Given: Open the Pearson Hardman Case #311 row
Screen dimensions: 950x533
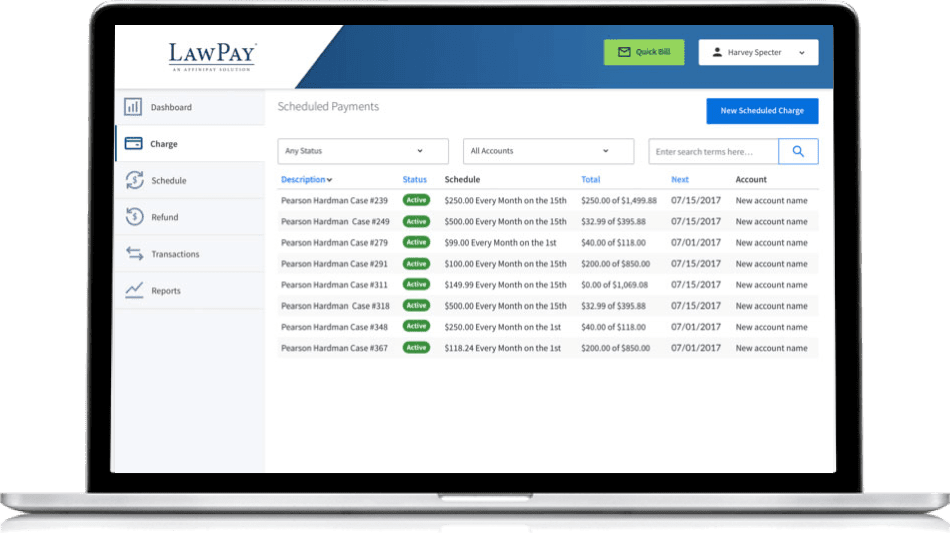Looking at the screenshot, I should point(548,285).
